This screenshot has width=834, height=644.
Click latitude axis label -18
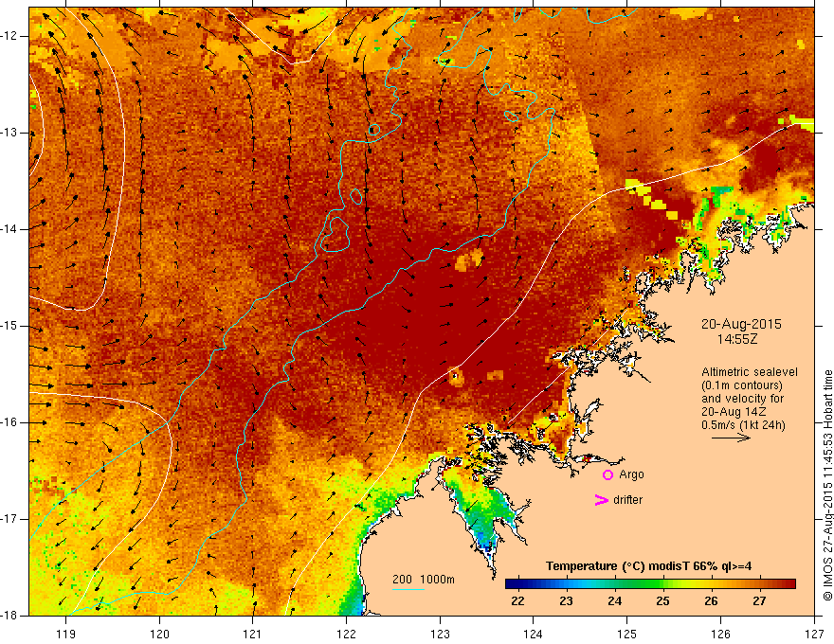(9, 616)
